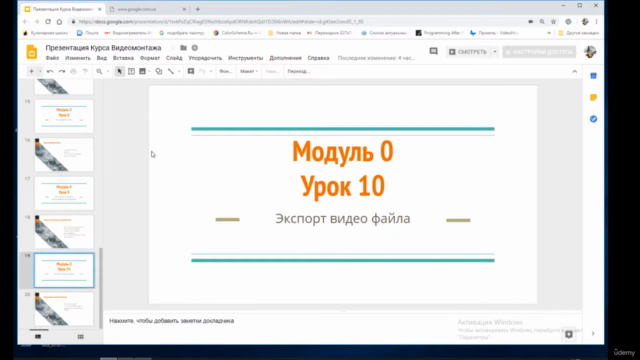Viewport: 640px width, 360px height.
Task: Open the Смотреть present options arrow
Action: pos(495,52)
